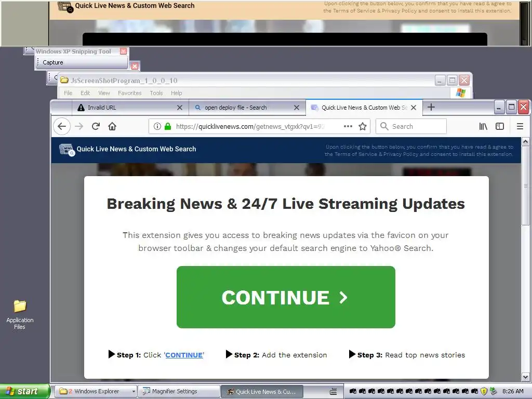The image size is (532, 399).
Task: Open File menu in JsScreenShotProgram window
Action: (x=68, y=93)
